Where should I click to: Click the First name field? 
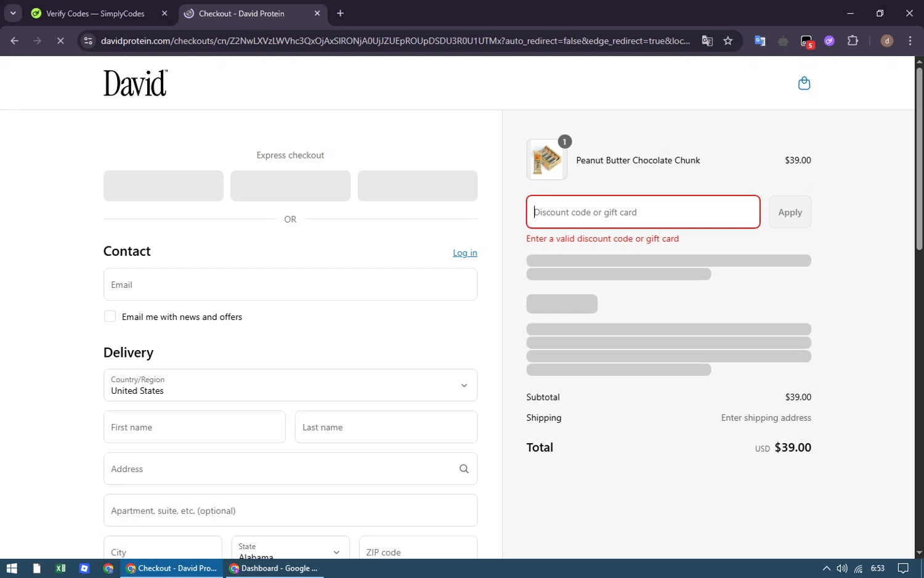coord(195,427)
